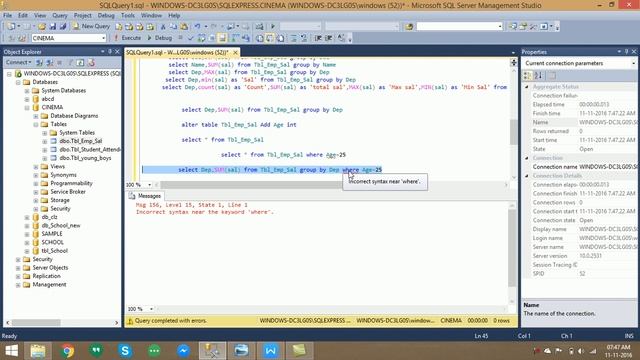This screenshot has height=360, width=640.
Task: Collapse the Aggregate Status section
Action: coord(527,87)
